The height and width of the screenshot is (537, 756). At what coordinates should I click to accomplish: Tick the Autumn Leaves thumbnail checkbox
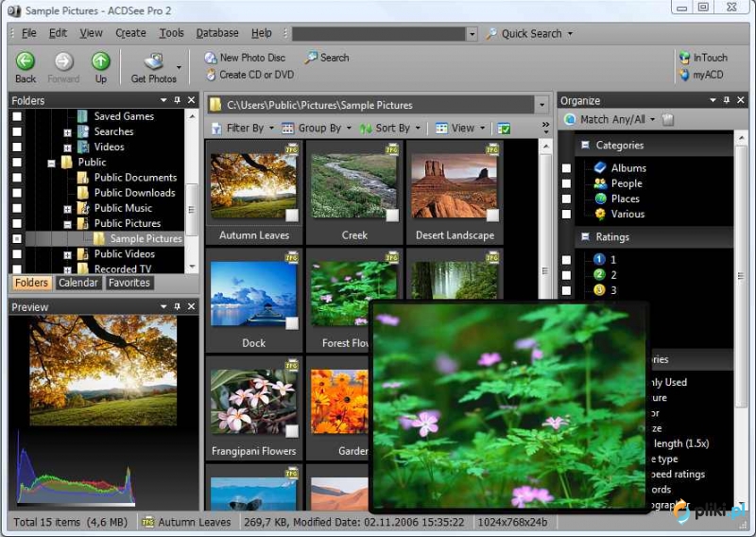tap(292, 216)
